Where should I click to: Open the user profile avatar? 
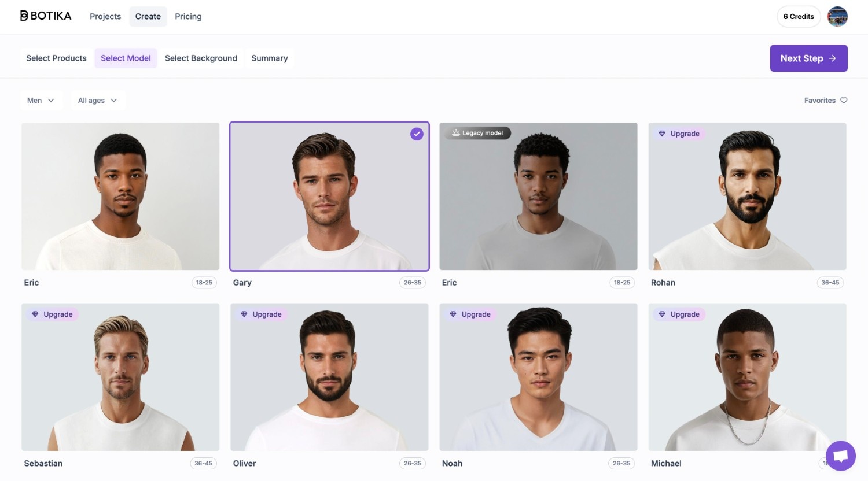click(x=837, y=17)
